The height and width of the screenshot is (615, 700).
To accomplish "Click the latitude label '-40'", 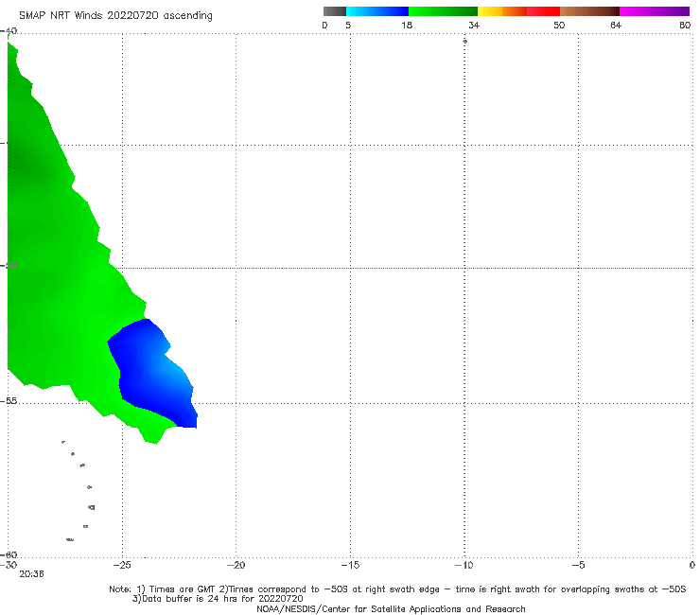I will click(9, 31).
